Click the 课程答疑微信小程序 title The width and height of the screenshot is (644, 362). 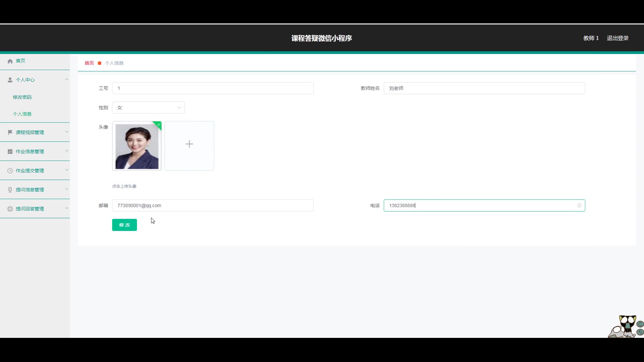pyautogui.click(x=322, y=38)
